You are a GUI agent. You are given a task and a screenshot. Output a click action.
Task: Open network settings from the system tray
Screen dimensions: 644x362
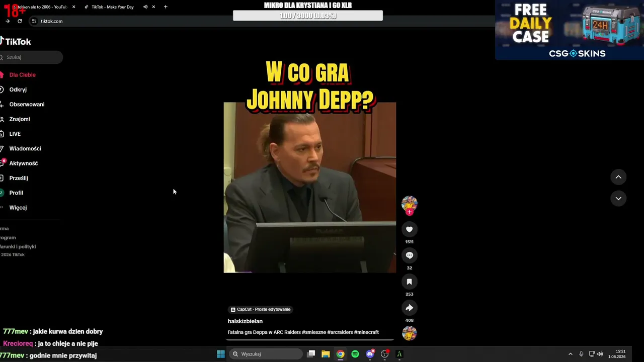592,354
